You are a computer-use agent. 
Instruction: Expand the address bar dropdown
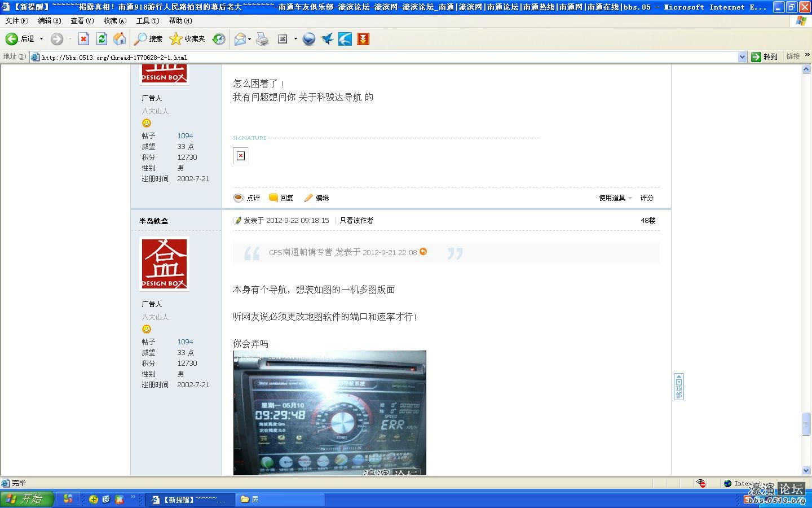click(742, 57)
